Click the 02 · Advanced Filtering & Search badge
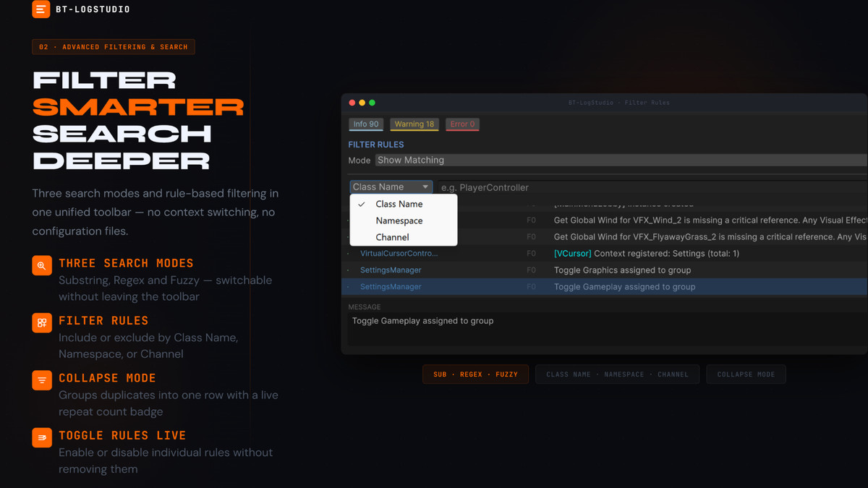This screenshot has height=488, width=868. coord(114,47)
